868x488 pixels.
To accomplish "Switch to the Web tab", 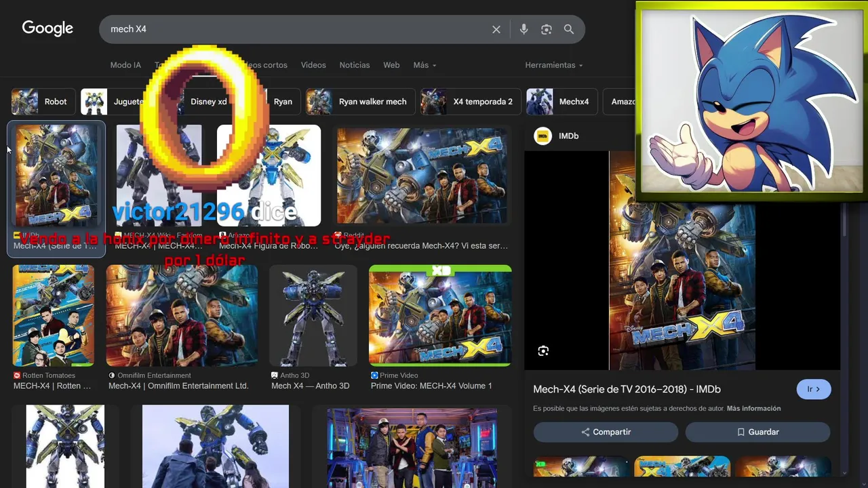I will [x=391, y=65].
